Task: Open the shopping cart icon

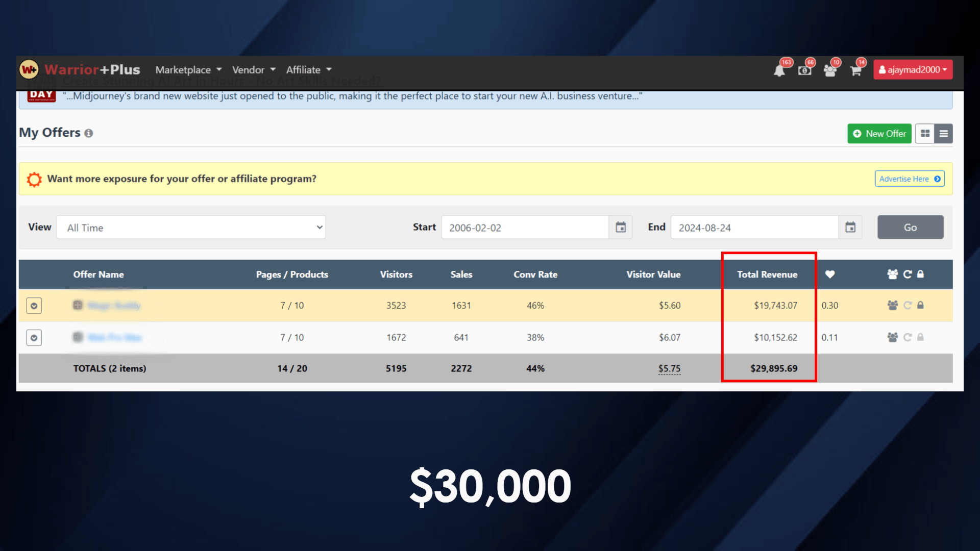Action: point(856,70)
